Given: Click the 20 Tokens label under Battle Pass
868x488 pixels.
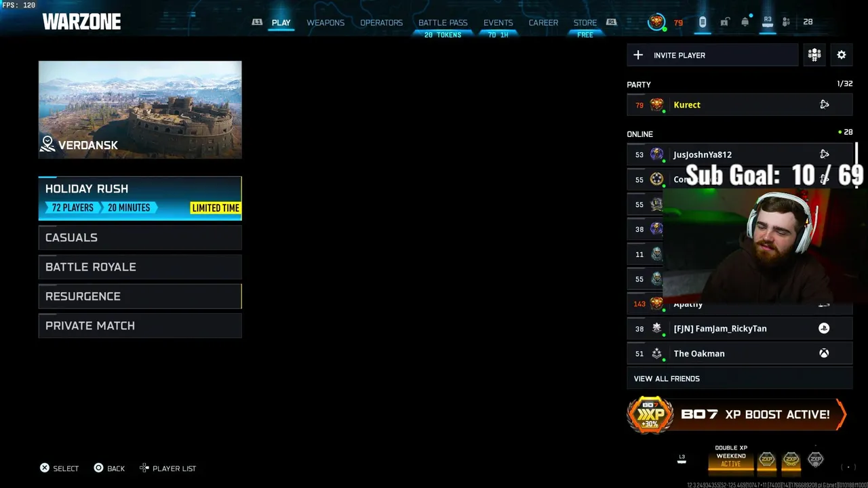Looking at the screenshot, I should [443, 35].
